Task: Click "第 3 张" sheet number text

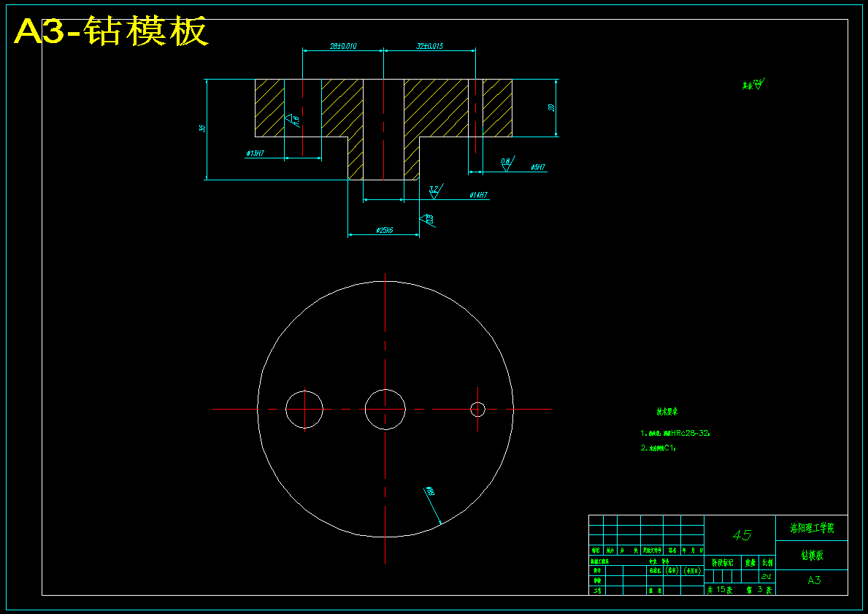Action: coord(759,590)
